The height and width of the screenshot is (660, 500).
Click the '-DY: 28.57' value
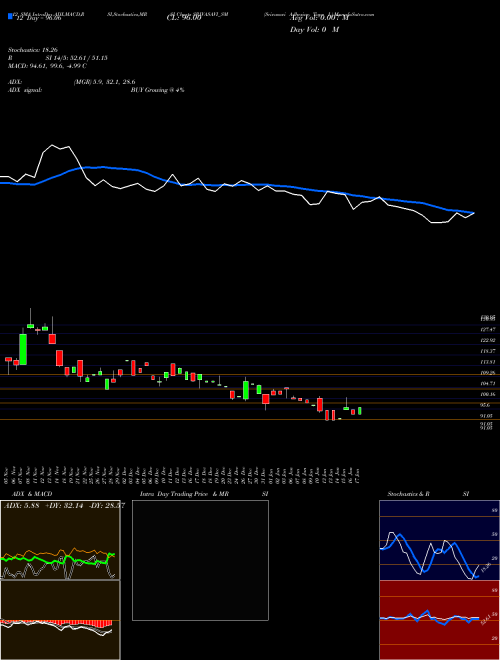point(107,506)
